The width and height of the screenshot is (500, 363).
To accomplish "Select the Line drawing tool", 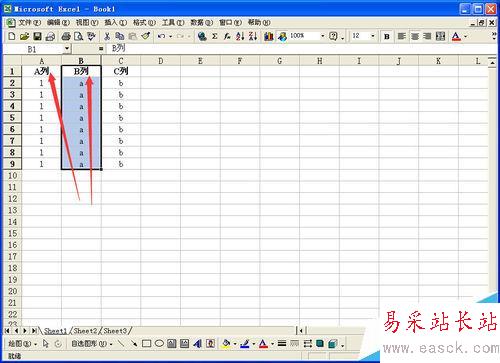I will tap(121, 344).
